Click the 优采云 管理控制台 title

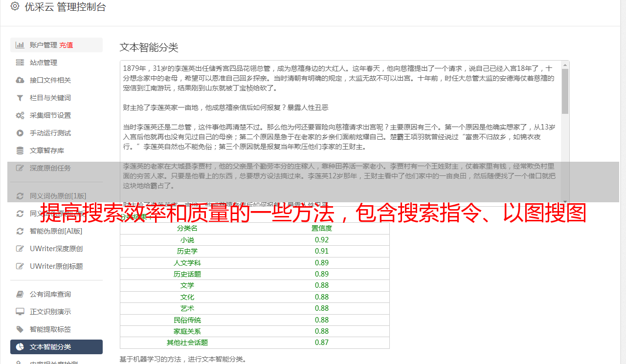pos(65,7)
